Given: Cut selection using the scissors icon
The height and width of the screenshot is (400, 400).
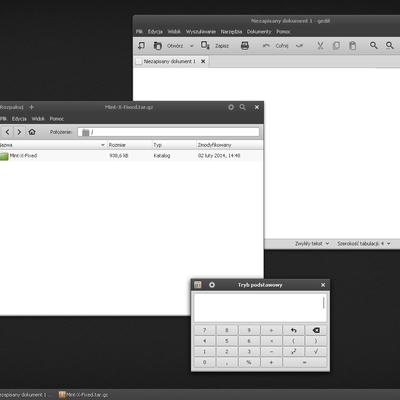Looking at the screenshot, I should point(320,46).
